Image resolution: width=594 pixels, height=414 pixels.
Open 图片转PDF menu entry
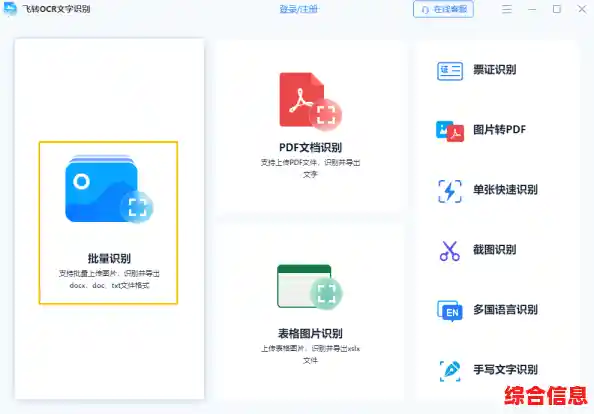[499, 130]
